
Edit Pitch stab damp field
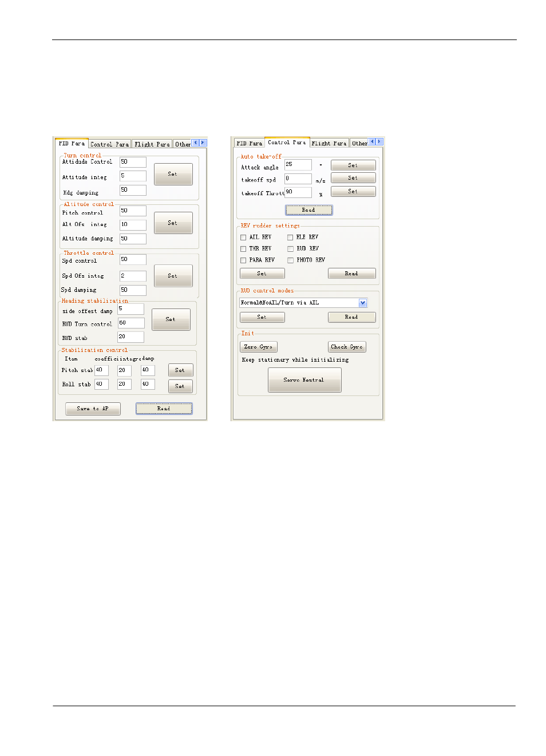click(x=148, y=370)
